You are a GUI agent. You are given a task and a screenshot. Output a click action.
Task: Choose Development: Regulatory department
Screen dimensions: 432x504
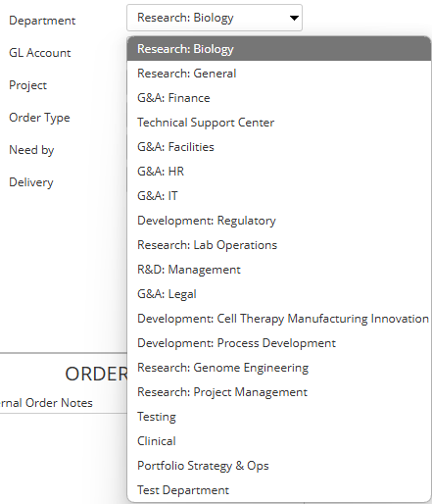(279, 221)
